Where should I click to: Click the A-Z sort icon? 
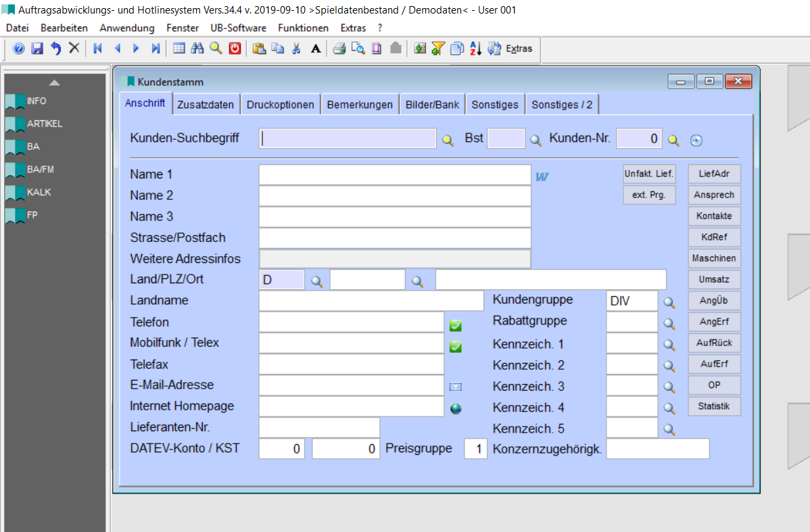(x=475, y=49)
